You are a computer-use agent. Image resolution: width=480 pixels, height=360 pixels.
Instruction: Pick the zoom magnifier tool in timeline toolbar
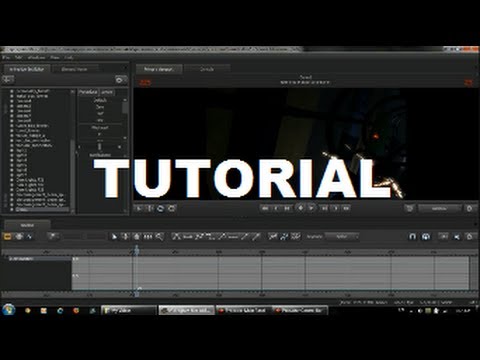point(159,237)
